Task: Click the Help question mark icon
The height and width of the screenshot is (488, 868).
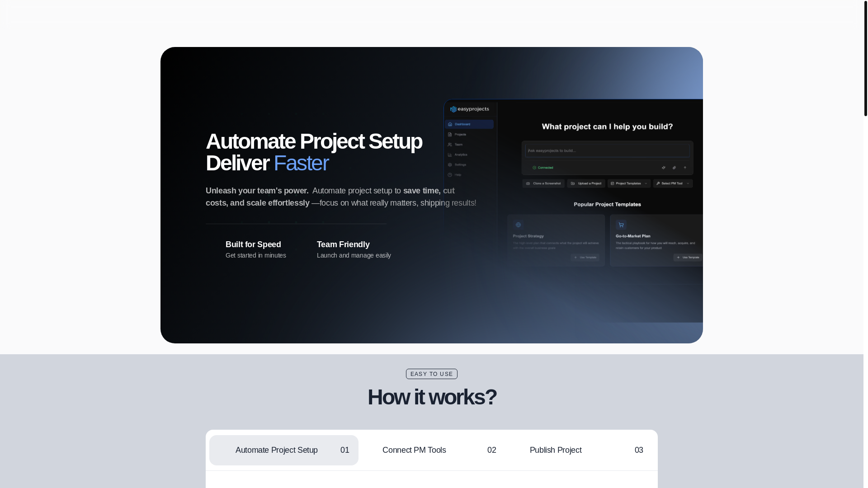Action: coord(450,175)
